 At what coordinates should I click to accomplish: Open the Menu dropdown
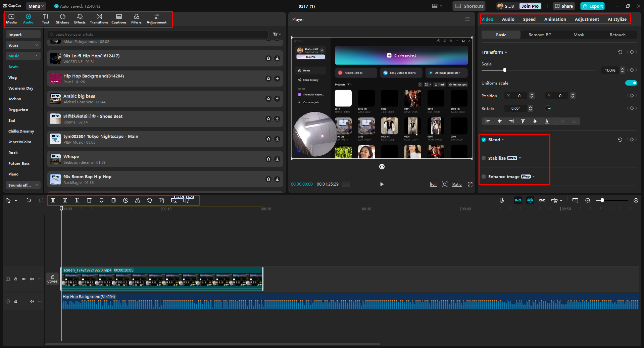(36, 6)
